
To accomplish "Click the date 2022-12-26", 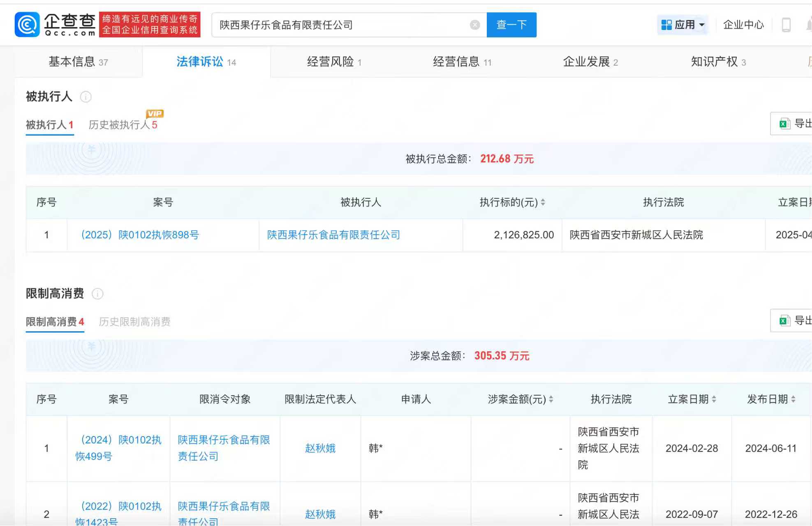I will coord(771,514).
